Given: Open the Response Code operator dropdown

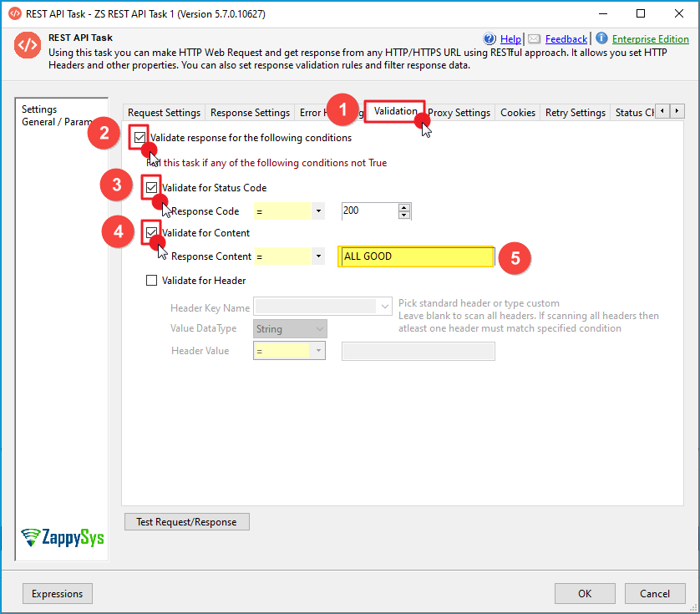Looking at the screenshot, I should click(318, 211).
